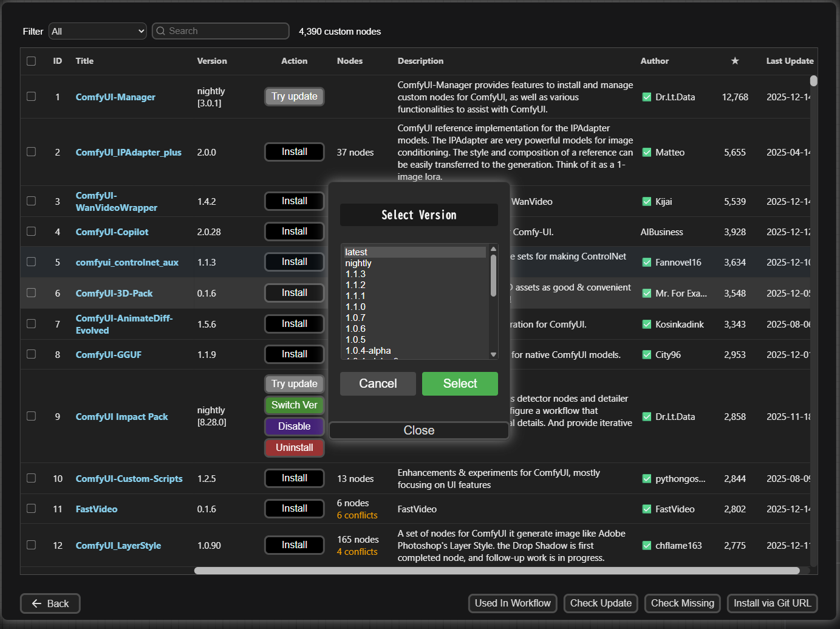
Task: Check the box for ComfyUI-Manager row
Action: [32, 97]
